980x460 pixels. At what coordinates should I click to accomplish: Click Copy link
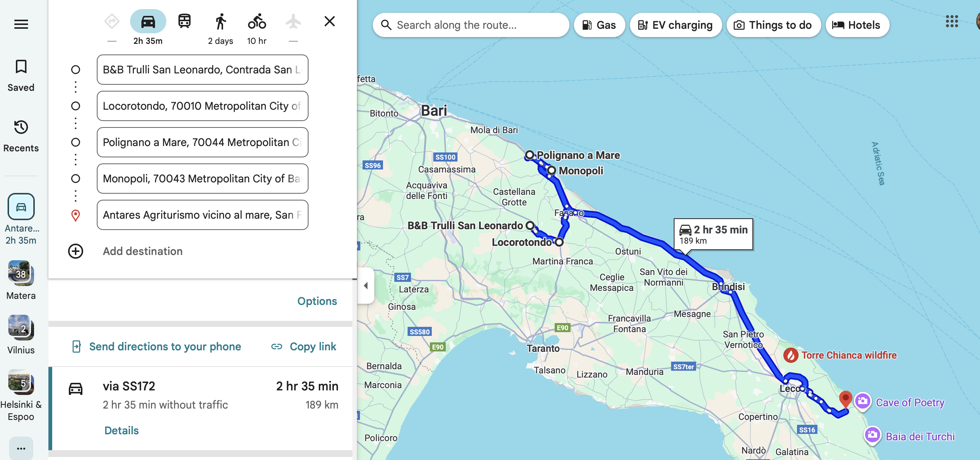(304, 347)
